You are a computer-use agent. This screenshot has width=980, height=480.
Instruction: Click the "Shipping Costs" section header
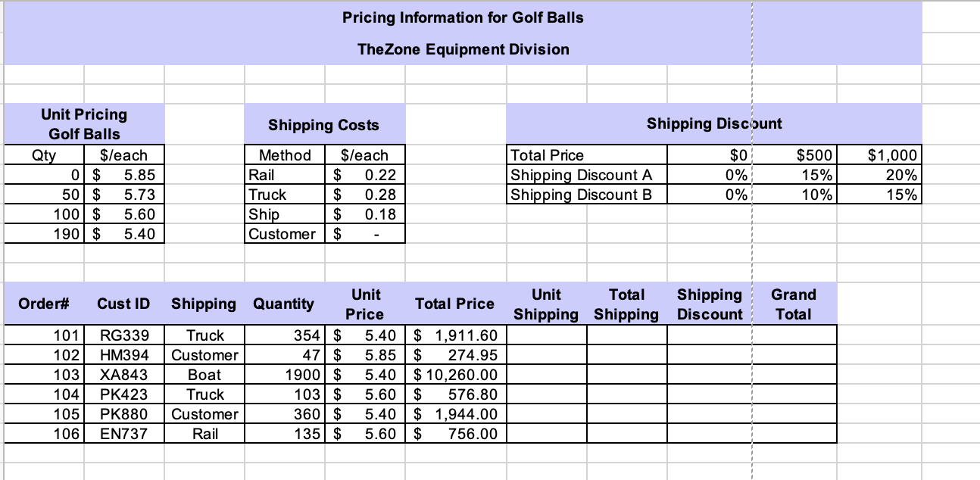[x=323, y=125]
